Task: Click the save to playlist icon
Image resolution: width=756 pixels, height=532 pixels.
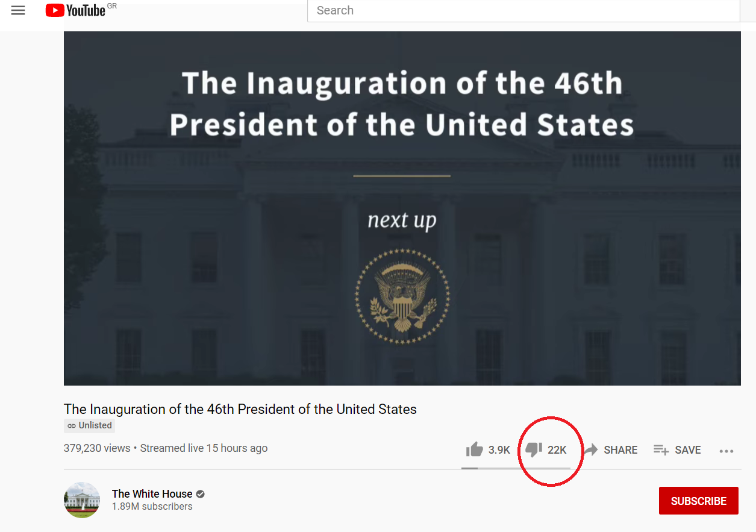Action: 661,449
